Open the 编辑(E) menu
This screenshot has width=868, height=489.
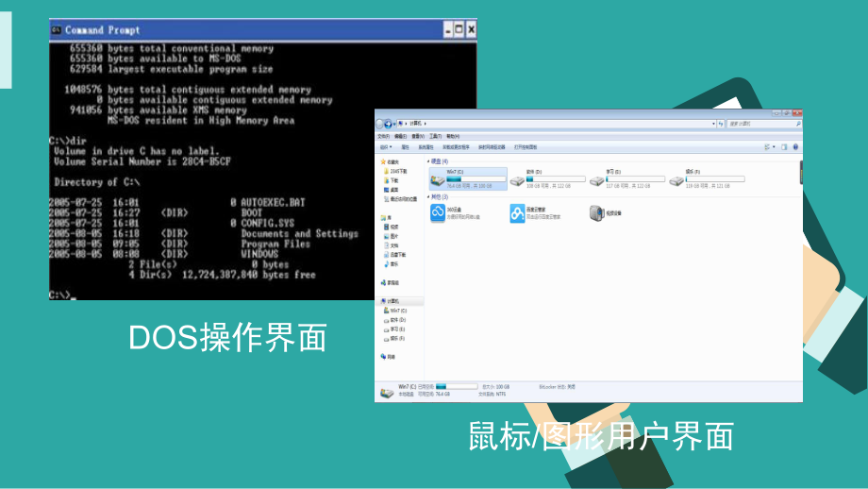pos(401,136)
